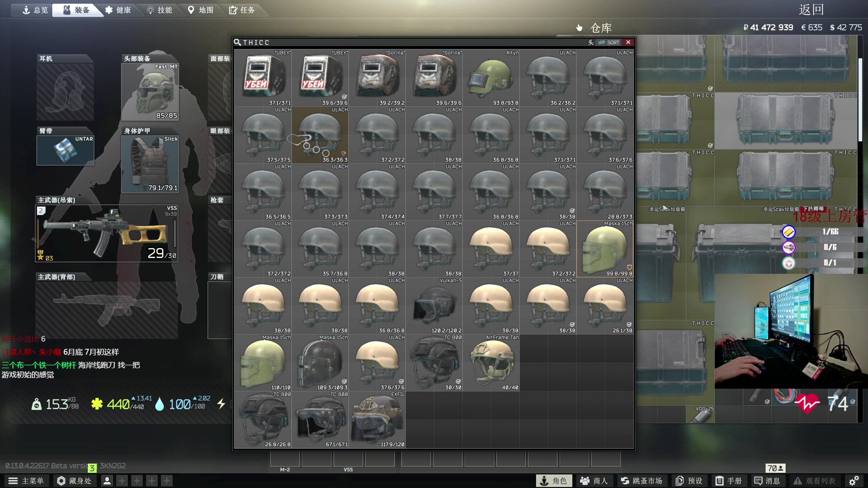Select the Gorilla mask 39.2/39.2
Screen dimensions: 868x488
[x=377, y=78]
